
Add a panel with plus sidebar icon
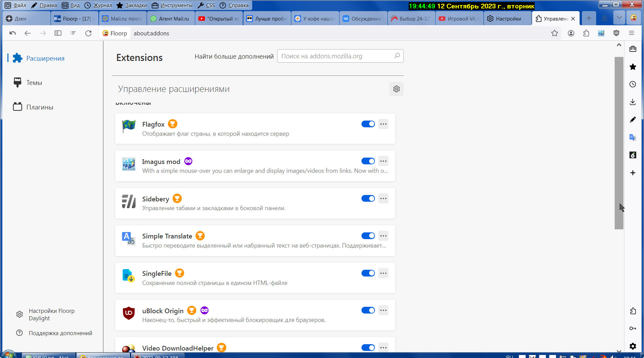click(633, 173)
